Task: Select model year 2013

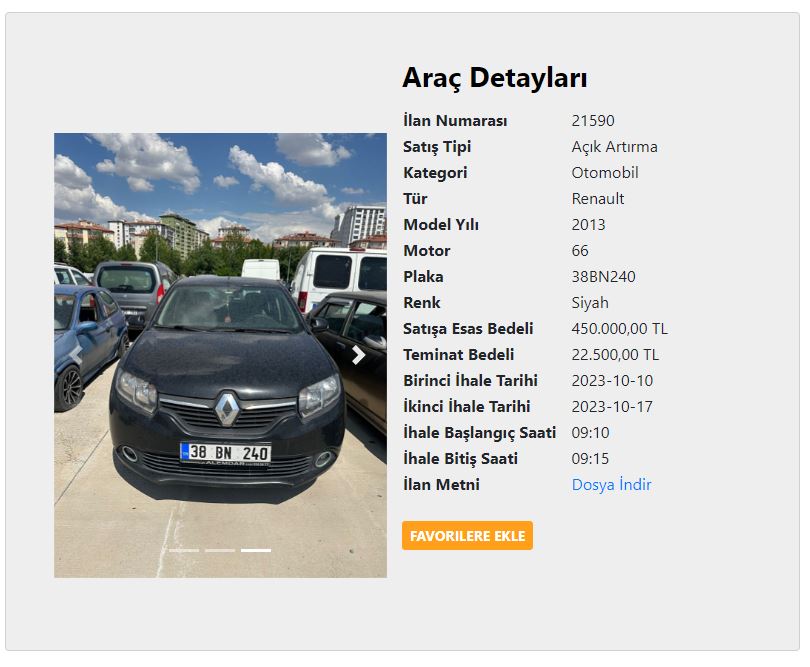Action: (x=588, y=225)
